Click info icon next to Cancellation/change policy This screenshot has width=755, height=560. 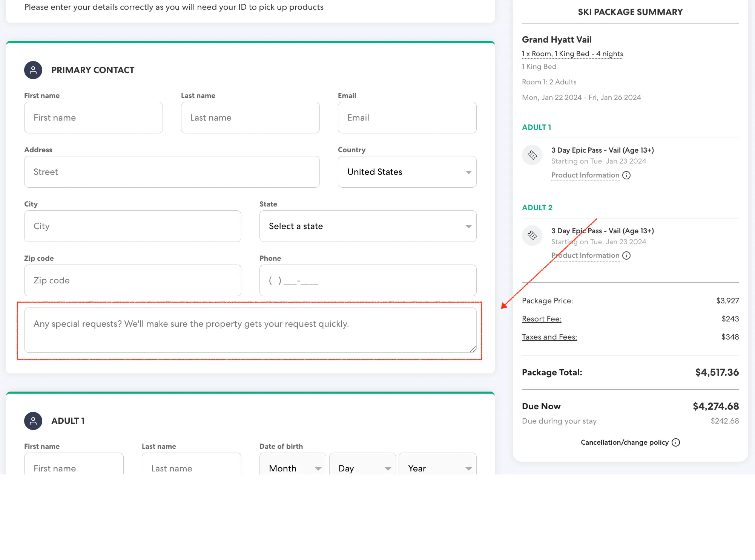pos(676,442)
